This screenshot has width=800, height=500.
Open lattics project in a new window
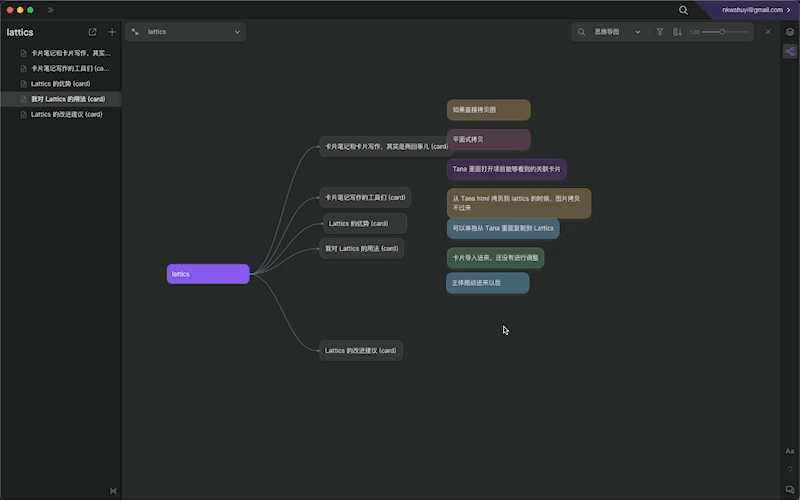click(92, 32)
